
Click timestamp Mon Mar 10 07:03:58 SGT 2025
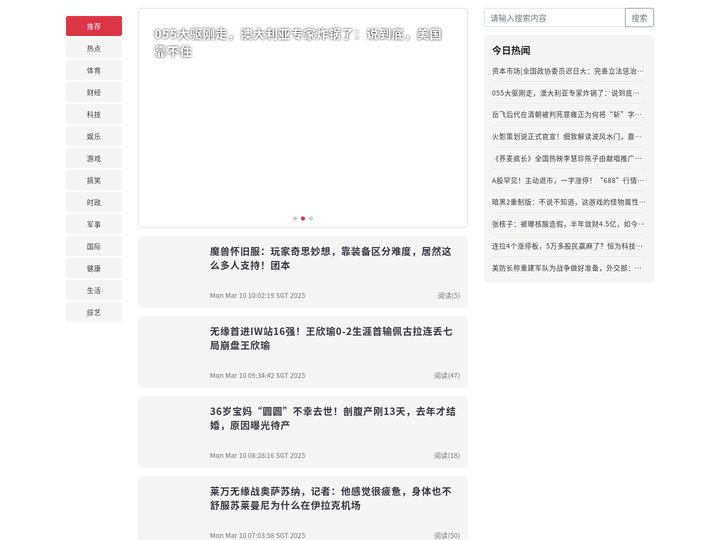click(x=258, y=535)
